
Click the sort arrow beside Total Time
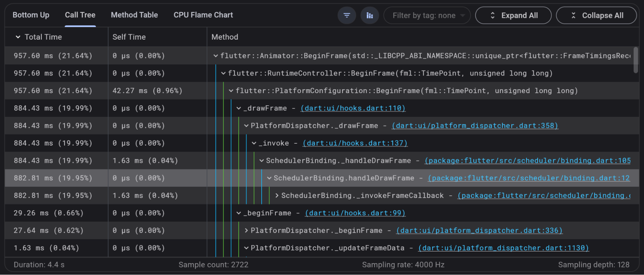tap(18, 37)
